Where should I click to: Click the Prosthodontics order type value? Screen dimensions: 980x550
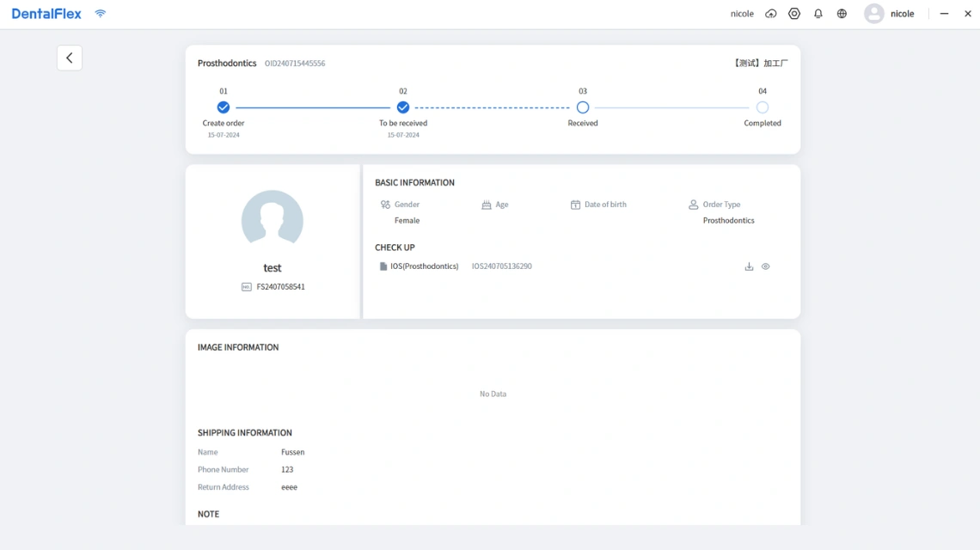[x=728, y=221]
